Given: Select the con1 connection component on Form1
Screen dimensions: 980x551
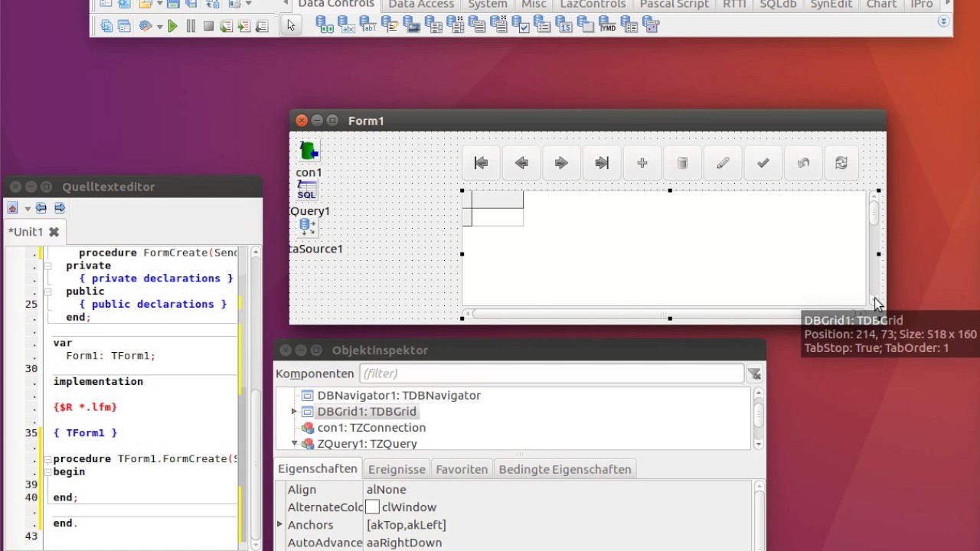Looking at the screenshot, I should point(309,151).
